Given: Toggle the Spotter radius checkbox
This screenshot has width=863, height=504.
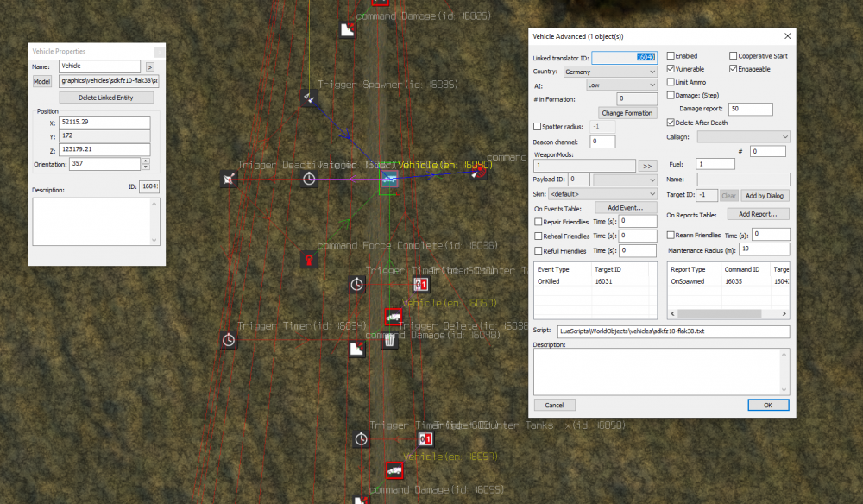Looking at the screenshot, I should coord(537,127).
